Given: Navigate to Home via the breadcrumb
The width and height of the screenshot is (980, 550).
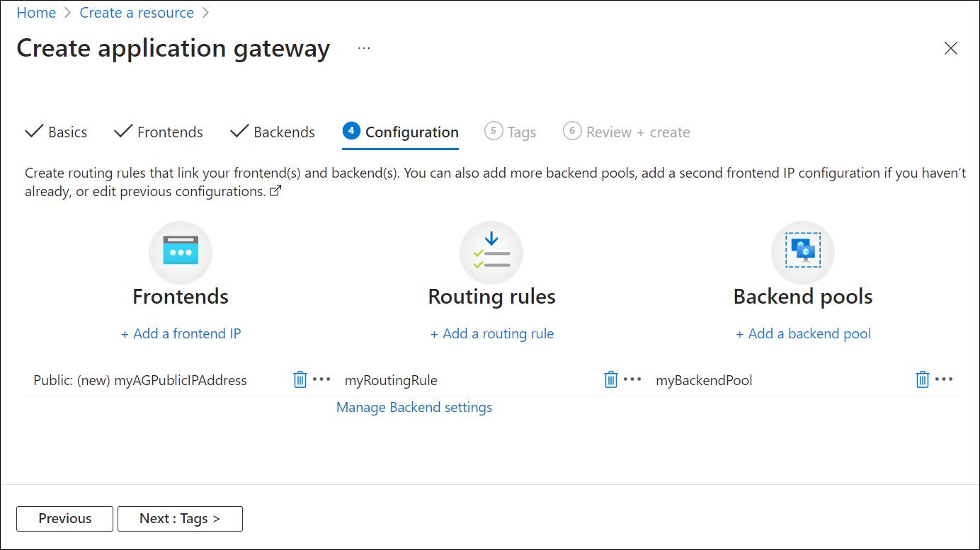Looking at the screenshot, I should 36,12.
